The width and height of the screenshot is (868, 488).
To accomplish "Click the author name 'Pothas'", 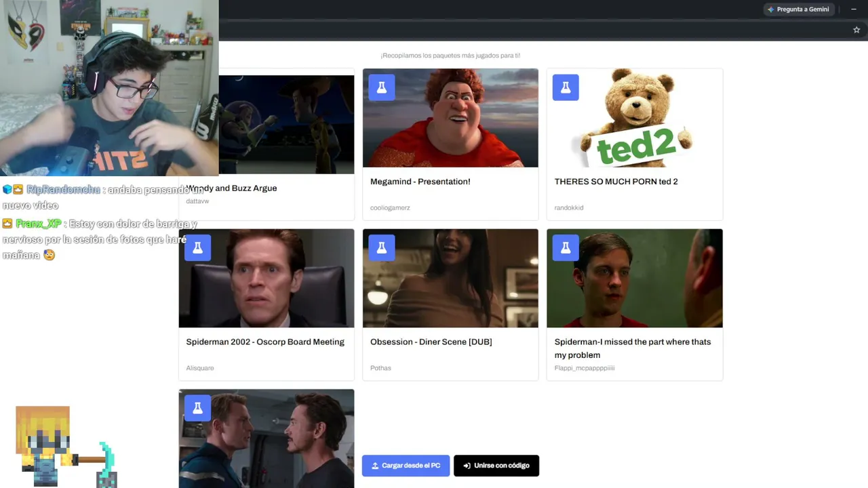I will [x=380, y=368].
